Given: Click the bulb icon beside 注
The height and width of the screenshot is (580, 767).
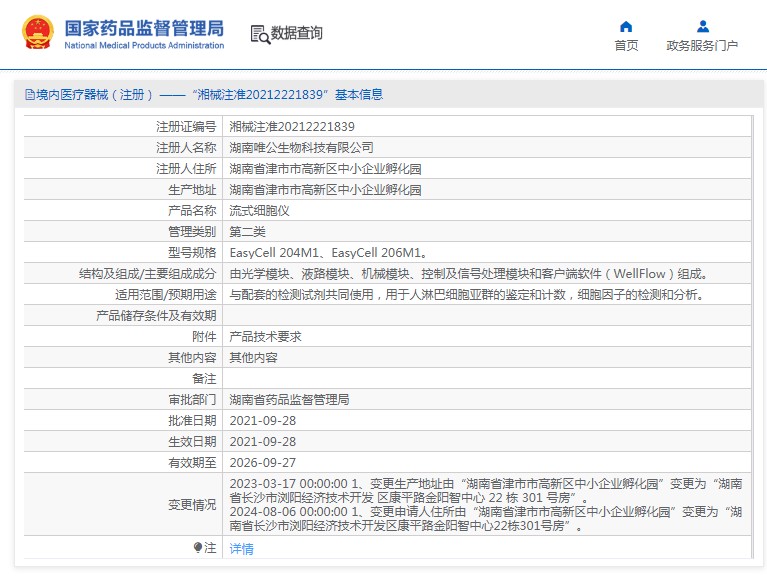Looking at the screenshot, I should 198,547.
